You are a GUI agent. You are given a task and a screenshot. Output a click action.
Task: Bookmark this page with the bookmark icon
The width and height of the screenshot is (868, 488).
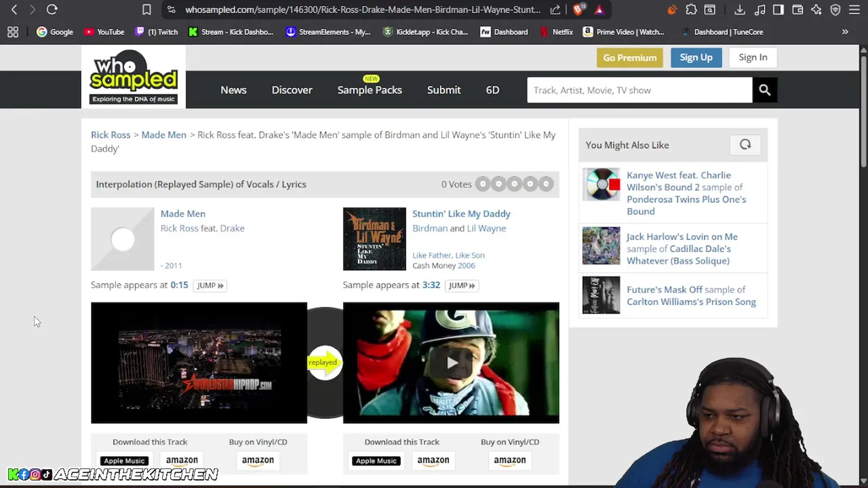[x=146, y=9]
